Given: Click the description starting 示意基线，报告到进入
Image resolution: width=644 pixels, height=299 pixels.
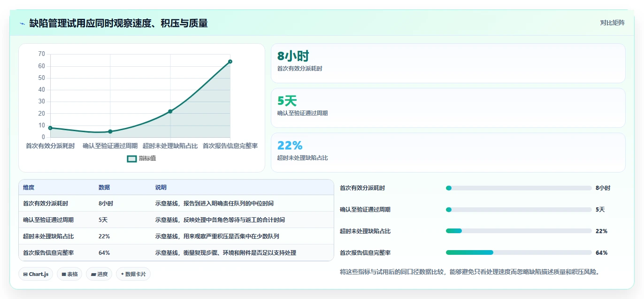Looking at the screenshot, I should pos(215,204).
